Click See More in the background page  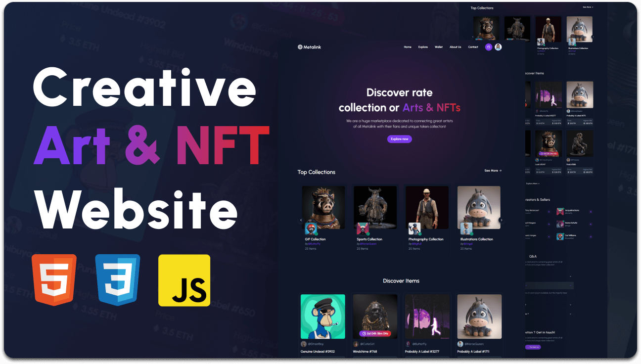588,7
